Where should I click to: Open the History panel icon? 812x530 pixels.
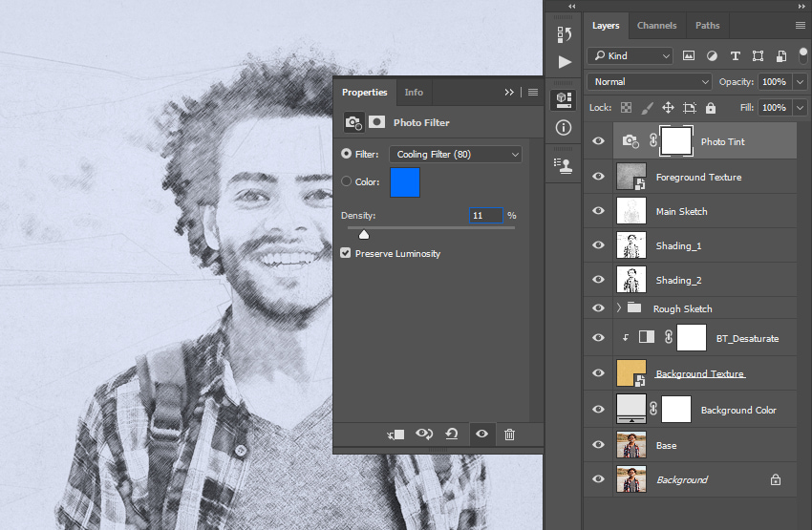564,34
